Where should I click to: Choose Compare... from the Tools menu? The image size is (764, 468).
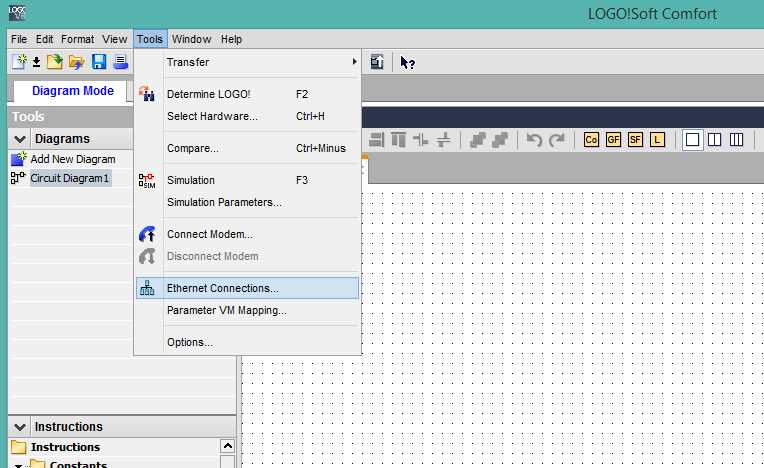click(248, 148)
